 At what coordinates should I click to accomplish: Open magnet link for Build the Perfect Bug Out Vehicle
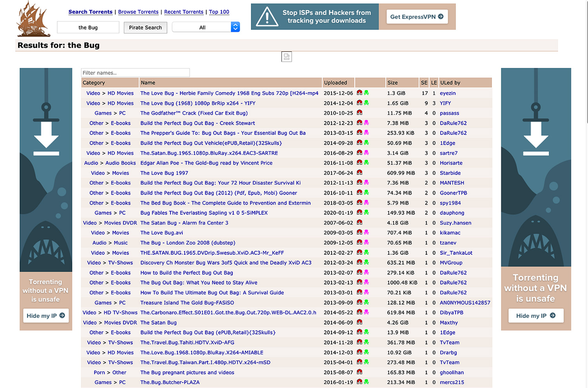[x=359, y=143]
